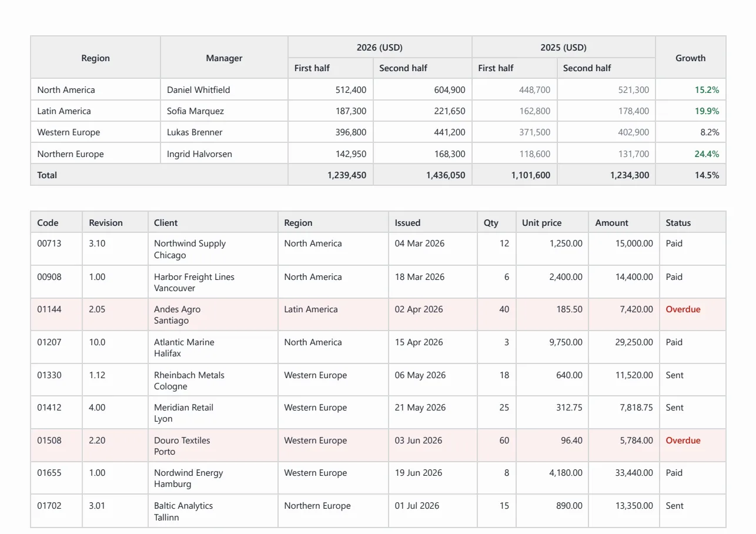The width and height of the screenshot is (756, 534).
Task: Click the Overdue status for 01144
Action: (683, 309)
